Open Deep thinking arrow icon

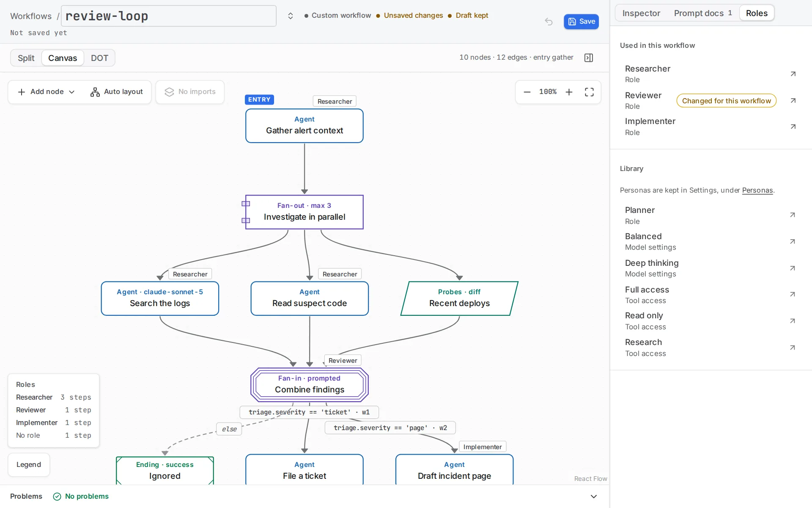click(793, 268)
